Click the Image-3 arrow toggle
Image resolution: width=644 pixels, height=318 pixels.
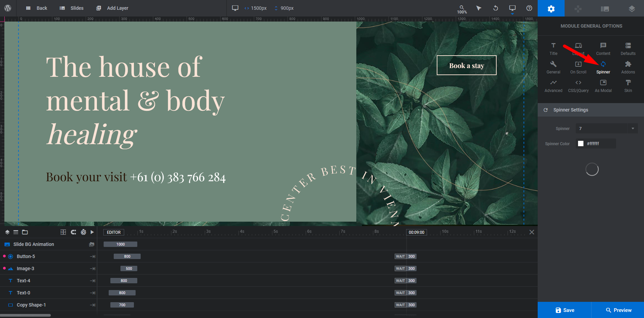pos(93,268)
